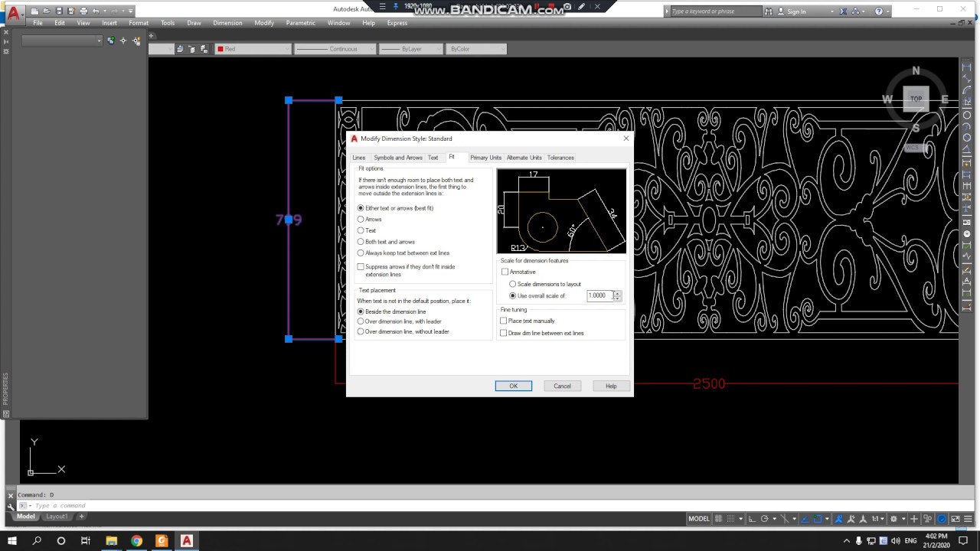This screenshot has height=551, width=980.
Task: Select 'Either text or arrows (best fit)' option
Action: coord(396,208)
